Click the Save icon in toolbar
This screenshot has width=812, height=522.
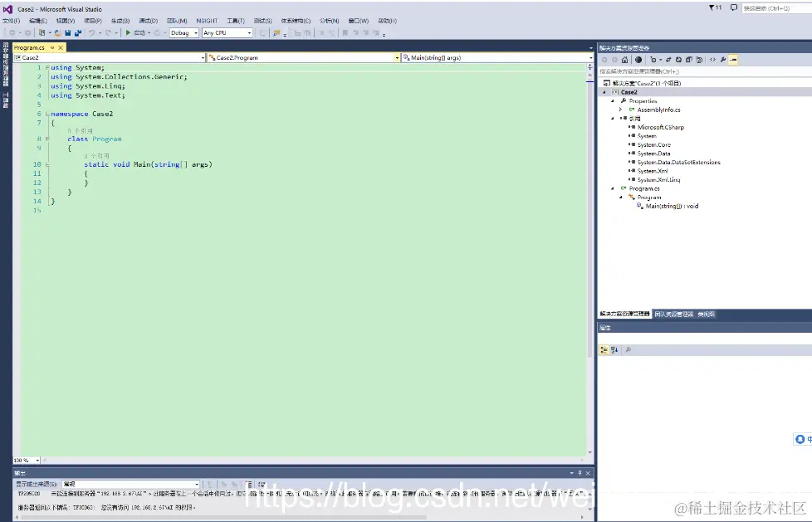click(68, 32)
